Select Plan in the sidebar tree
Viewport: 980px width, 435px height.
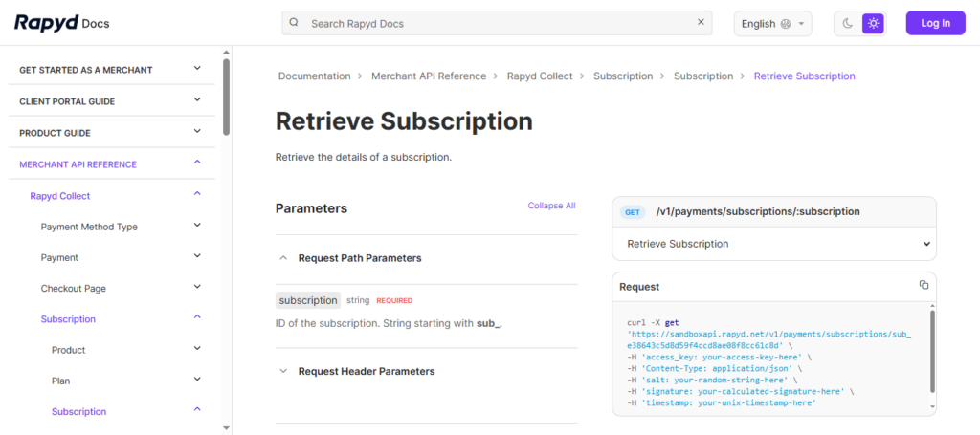60,381
